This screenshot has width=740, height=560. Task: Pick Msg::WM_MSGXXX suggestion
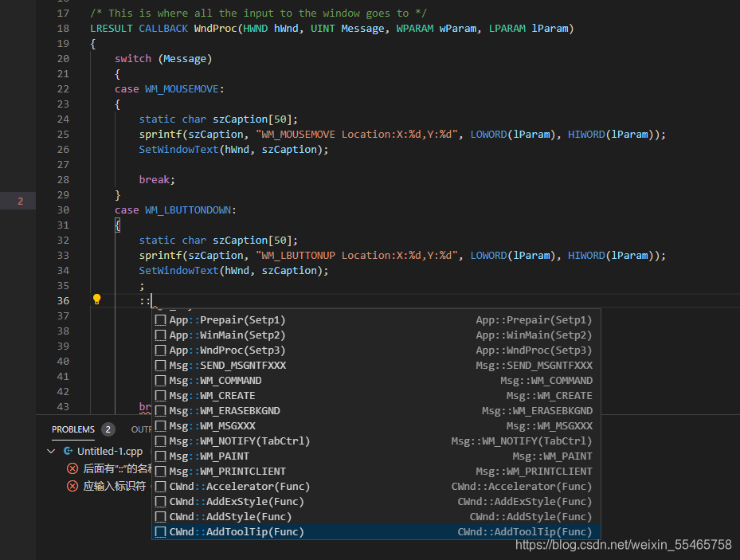coord(376,425)
